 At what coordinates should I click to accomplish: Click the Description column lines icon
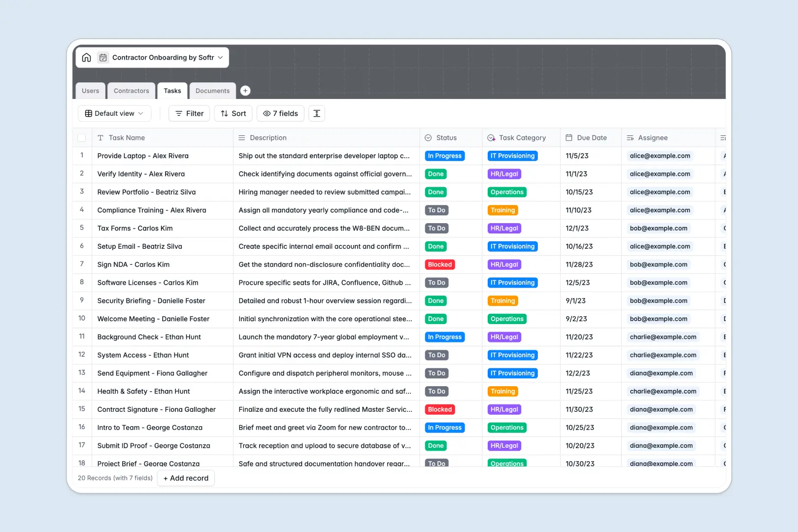(241, 137)
